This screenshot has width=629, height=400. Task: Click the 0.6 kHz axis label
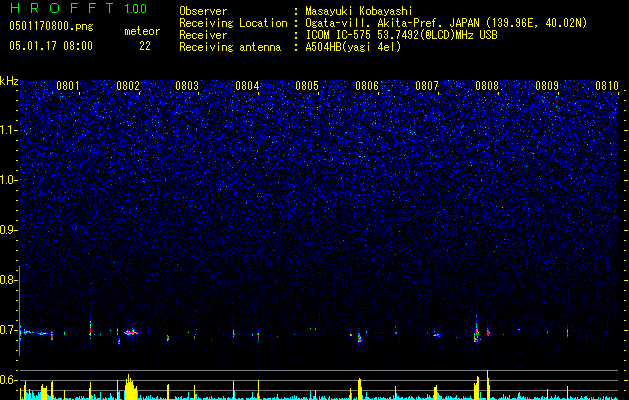pos(8,380)
